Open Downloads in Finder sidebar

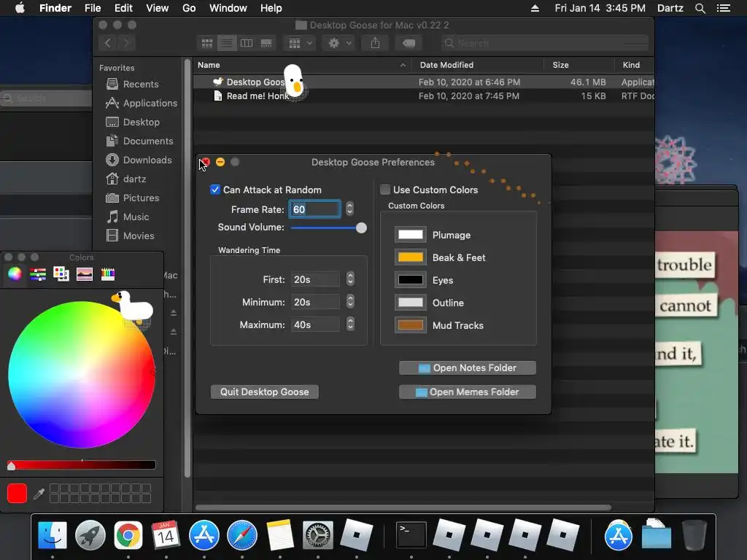(139, 160)
